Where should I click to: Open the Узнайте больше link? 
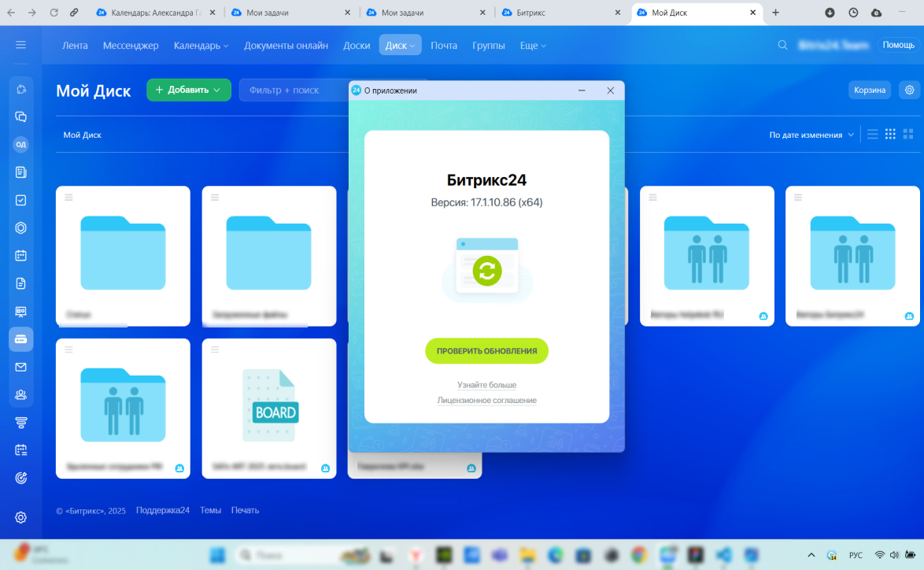click(486, 385)
